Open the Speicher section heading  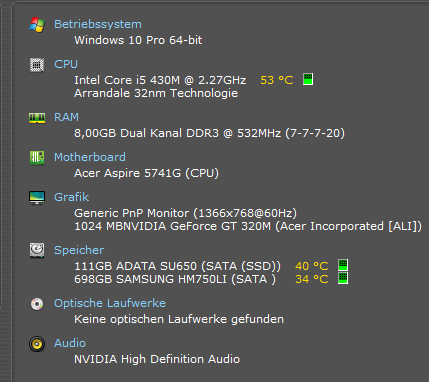(x=79, y=250)
